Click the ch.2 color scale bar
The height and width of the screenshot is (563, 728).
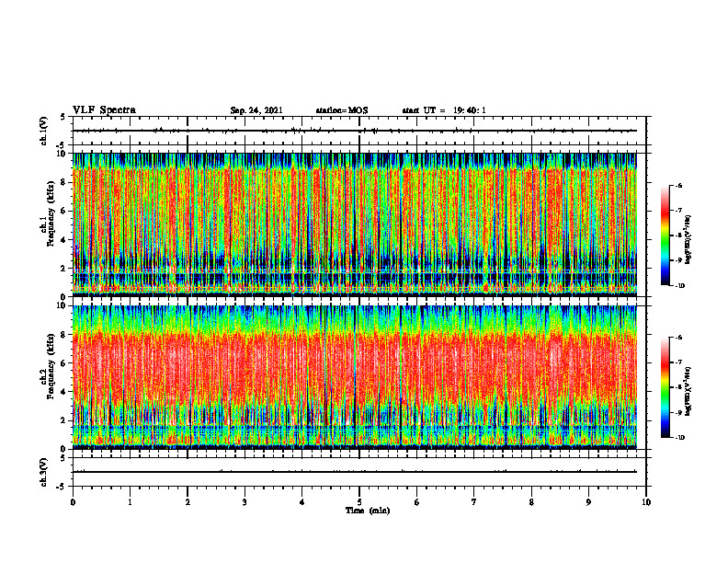[665, 387]
